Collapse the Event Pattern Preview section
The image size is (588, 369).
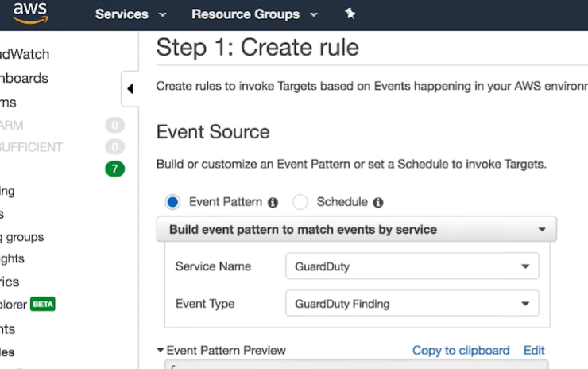pyautogui.click(x=161, y=351)
